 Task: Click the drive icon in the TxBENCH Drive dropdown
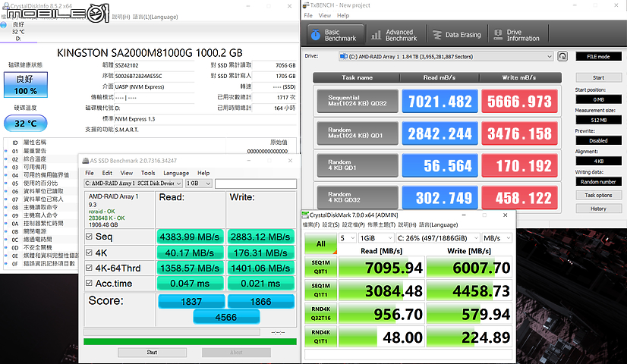coord(344,56)
